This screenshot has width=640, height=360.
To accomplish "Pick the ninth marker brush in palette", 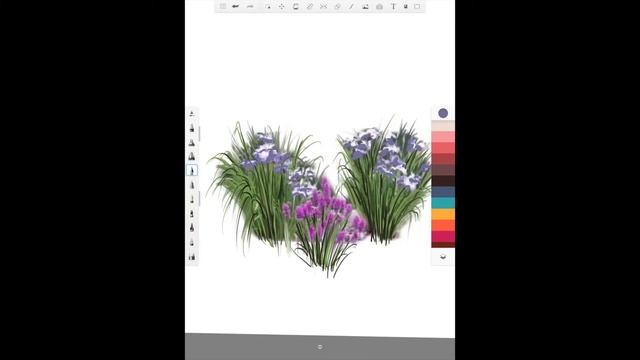I will (192, 228).
